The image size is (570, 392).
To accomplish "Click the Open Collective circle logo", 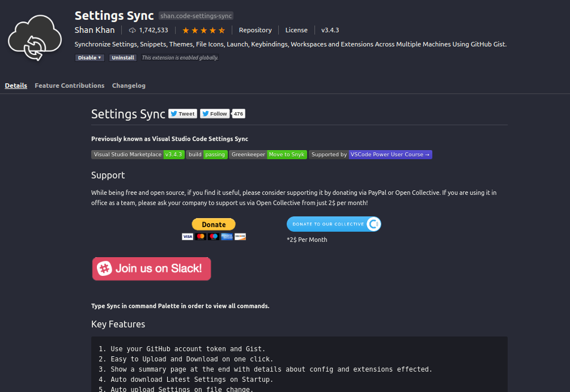I will 373,224.
